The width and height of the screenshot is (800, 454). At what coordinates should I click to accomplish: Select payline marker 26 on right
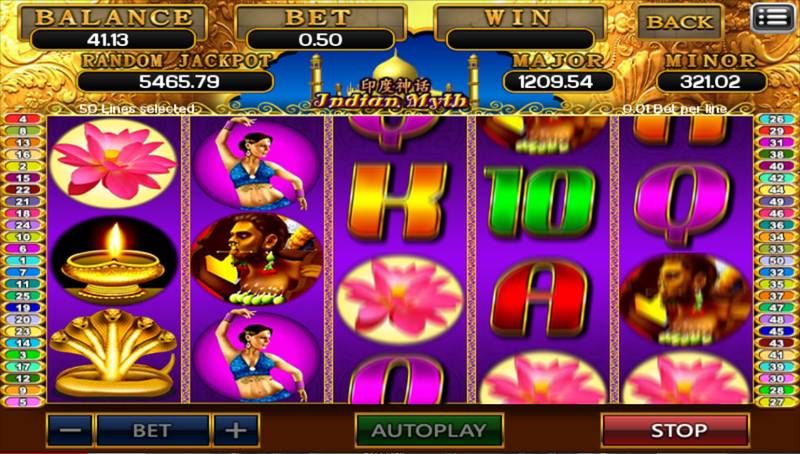click(776, 119)
